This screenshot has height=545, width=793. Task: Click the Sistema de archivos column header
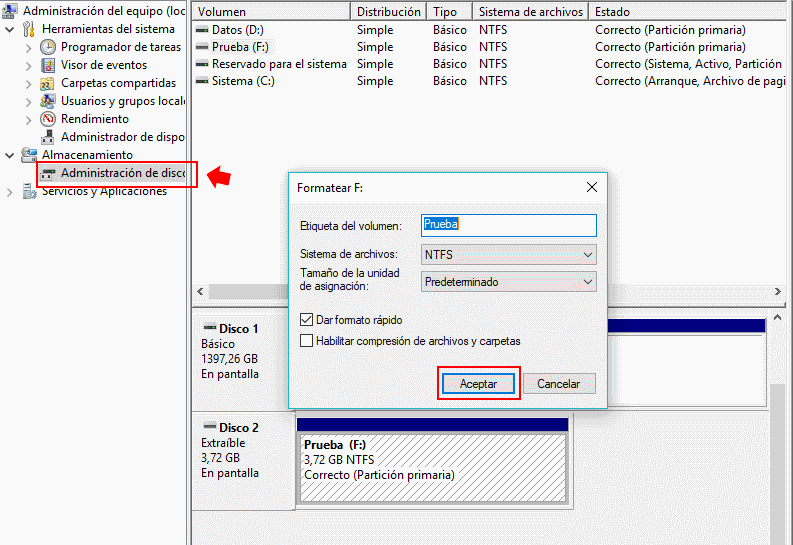pos(530,12)
